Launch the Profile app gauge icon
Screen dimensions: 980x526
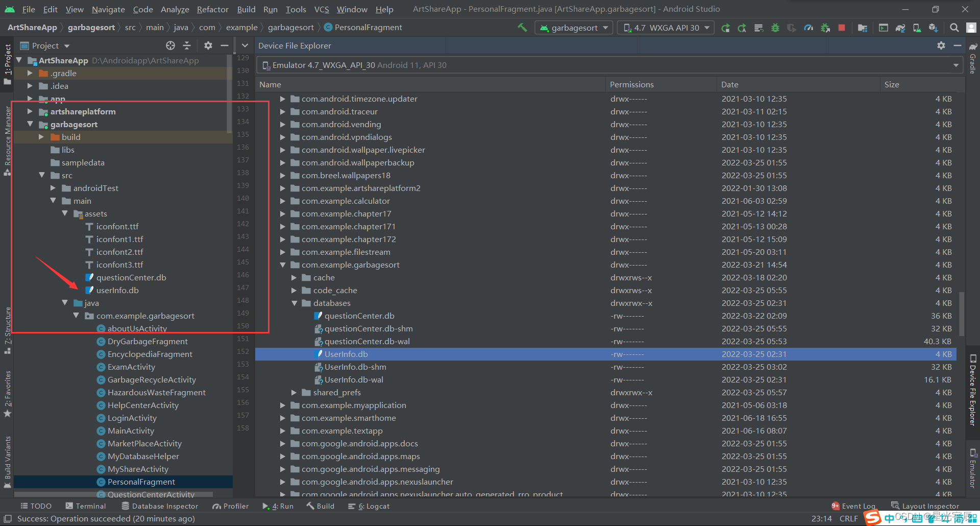(808, 28)
